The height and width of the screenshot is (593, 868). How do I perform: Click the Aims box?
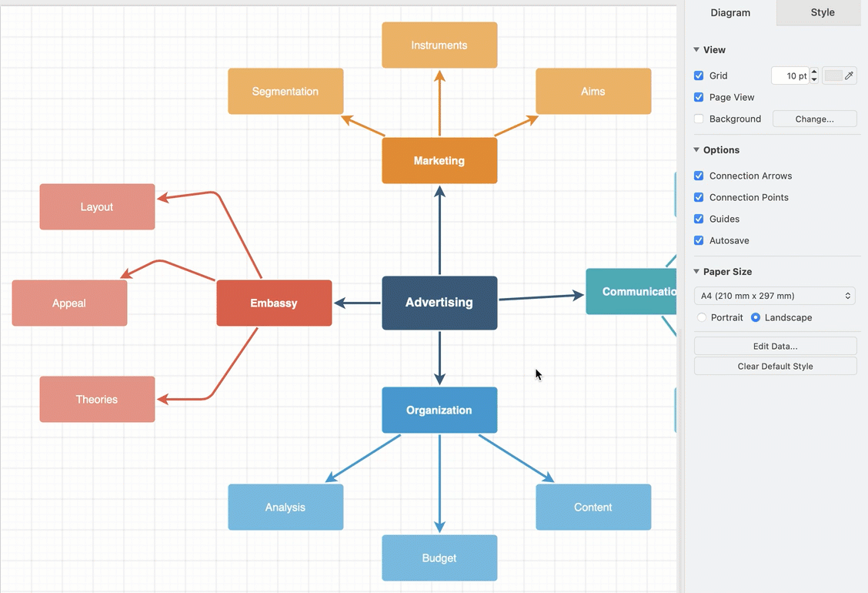(x=593, y=92)
